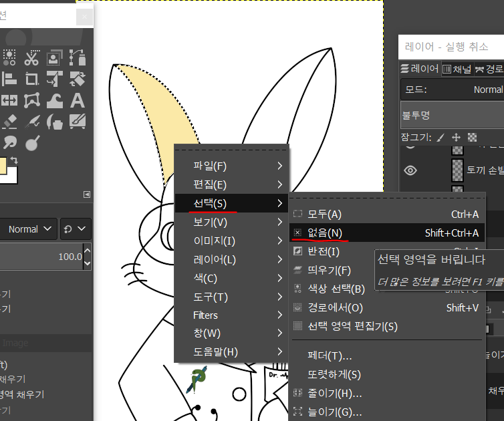
Task: Toggle the lock alpha channel checkerboard icon
Action: (472, 138)
